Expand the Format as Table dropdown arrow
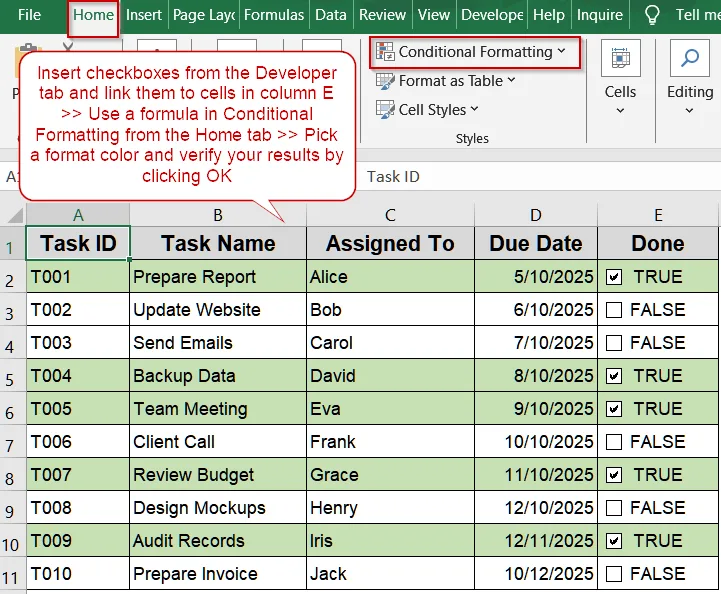 tap(511, 80)
